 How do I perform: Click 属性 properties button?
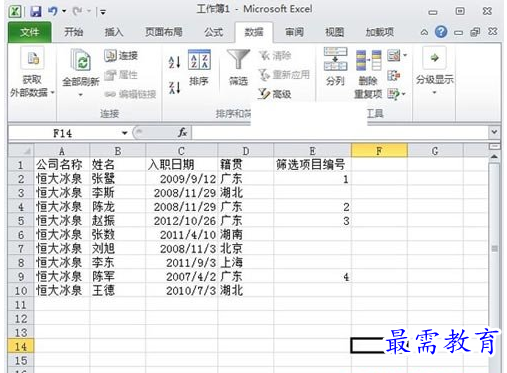coord(121,75)
